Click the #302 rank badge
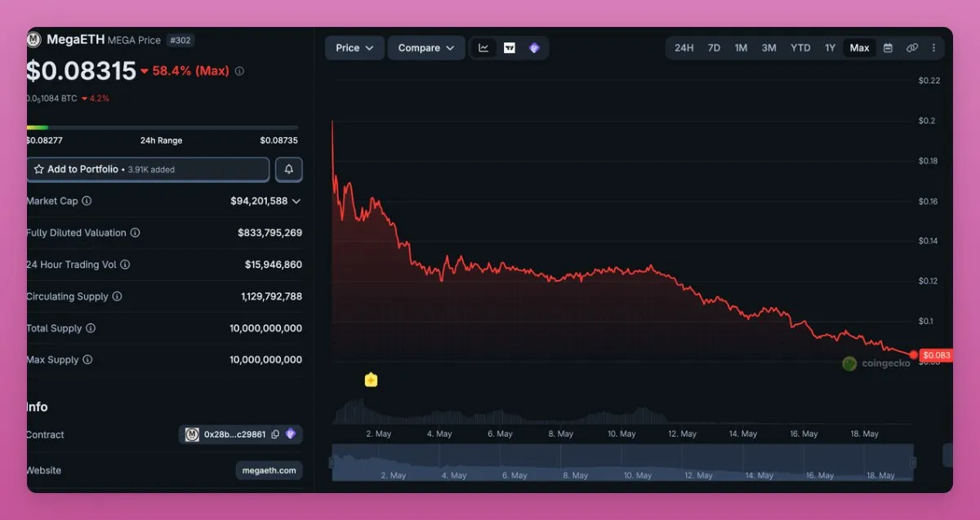 180,39
